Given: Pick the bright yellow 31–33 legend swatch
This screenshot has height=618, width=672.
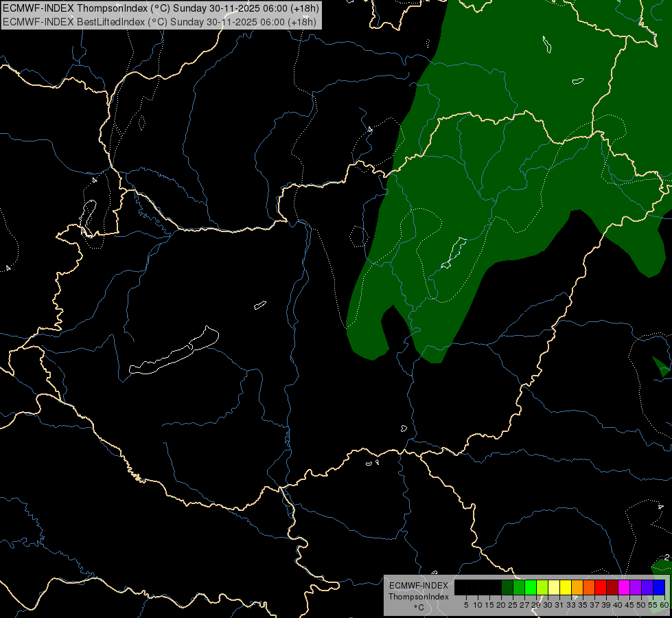Looking at the screenshot, I should tap(566, 588).
